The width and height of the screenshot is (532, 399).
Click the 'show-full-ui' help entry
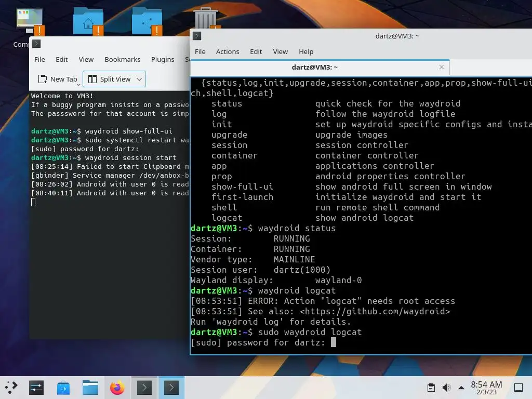[242, 187]
